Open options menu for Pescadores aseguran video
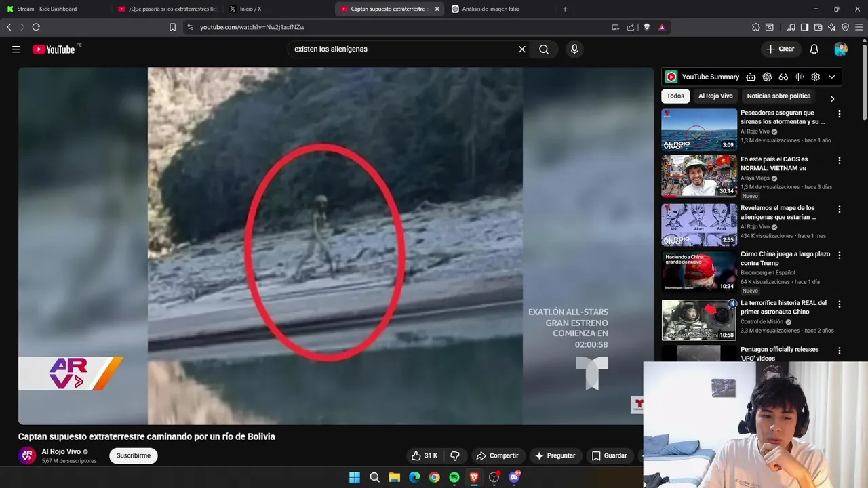Viewport: 868px width, 488px height. pyautogui.click(x=839, y=114)
